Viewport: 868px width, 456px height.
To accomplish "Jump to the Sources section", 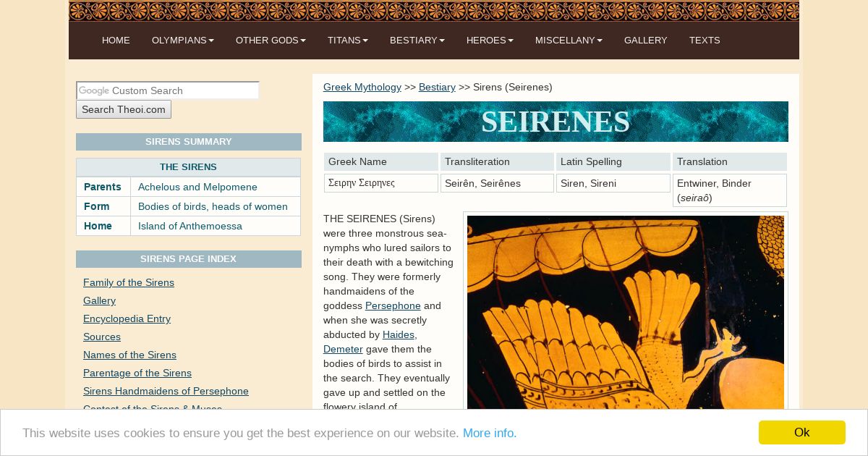I will [x=102, y=337].
